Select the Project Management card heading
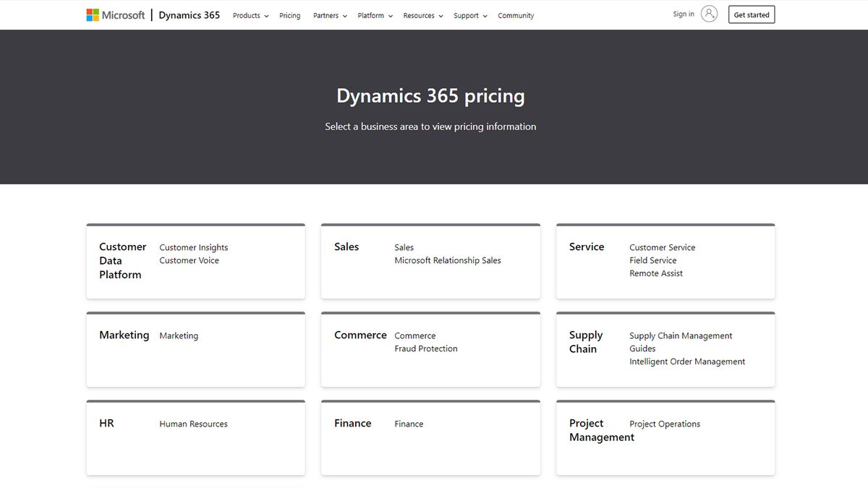The width and height of the screenshot is (868, 488). tap(602, 430)
